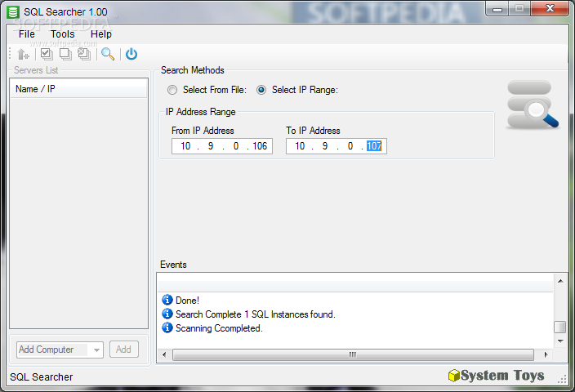
Task: Click the To IP first octet 10
Action: click(x=300, y=146)
